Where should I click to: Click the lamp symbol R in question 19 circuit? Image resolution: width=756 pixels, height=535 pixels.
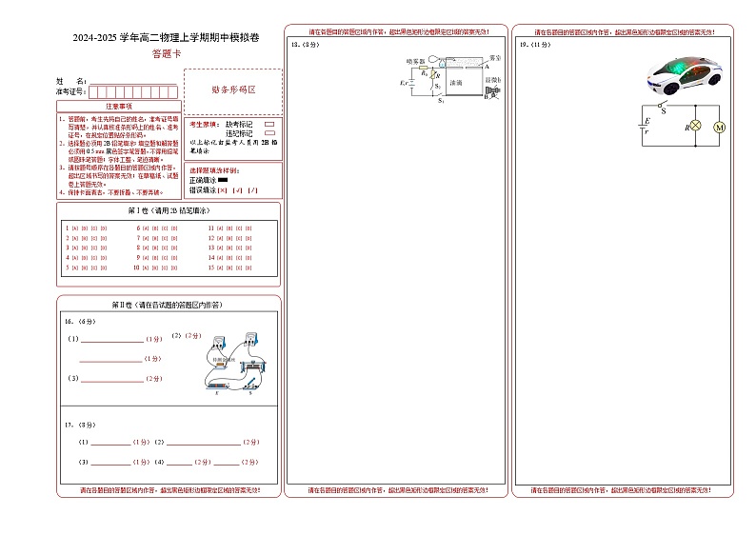coord(694,127)
